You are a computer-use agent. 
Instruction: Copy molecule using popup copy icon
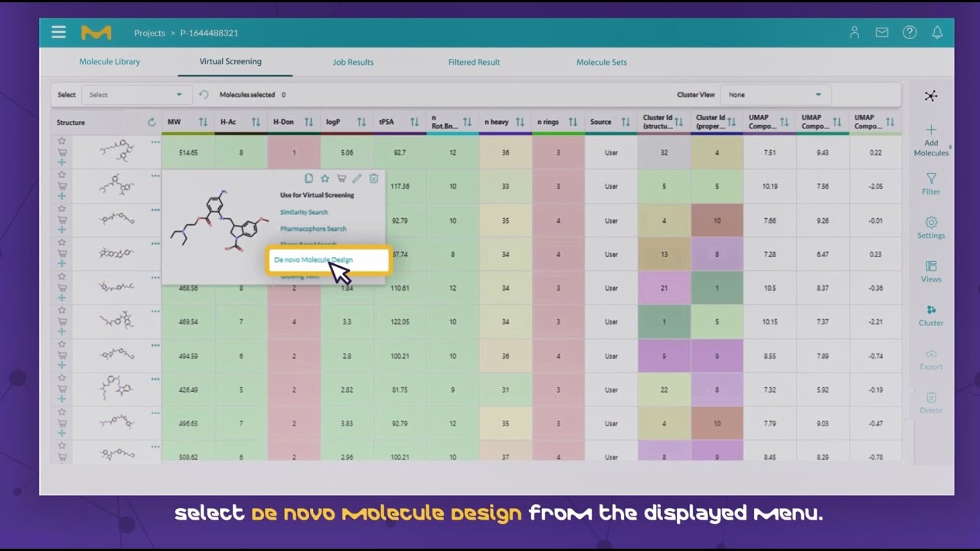tap(309, 178)
